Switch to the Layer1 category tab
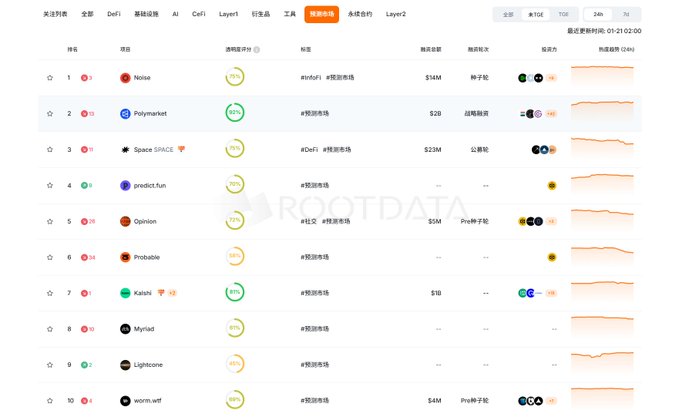Image resolution: width=679 pixels, height=417 pixels. (229, 14)
